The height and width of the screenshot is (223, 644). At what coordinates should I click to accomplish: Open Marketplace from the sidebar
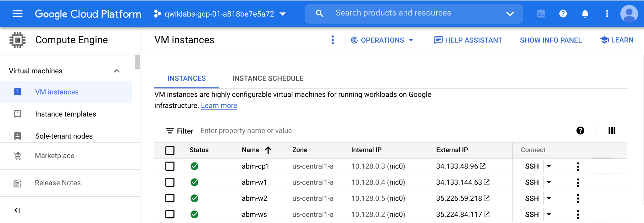click(54, 156)
